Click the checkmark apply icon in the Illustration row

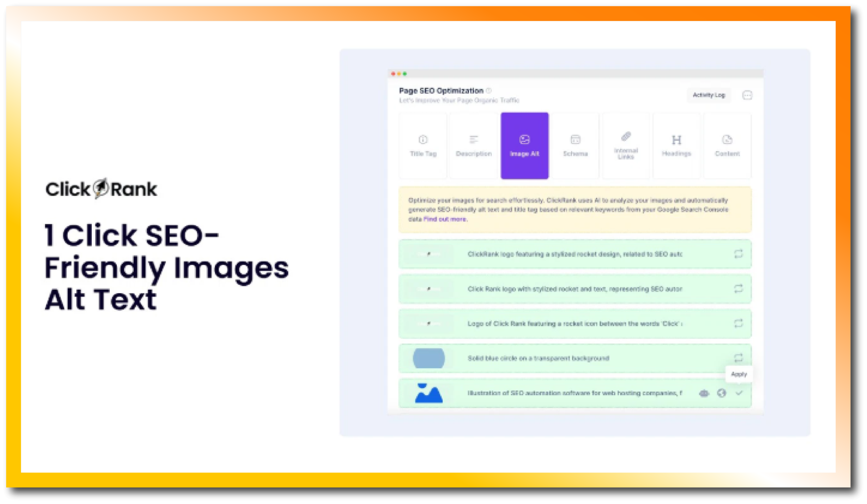(739, 393)
